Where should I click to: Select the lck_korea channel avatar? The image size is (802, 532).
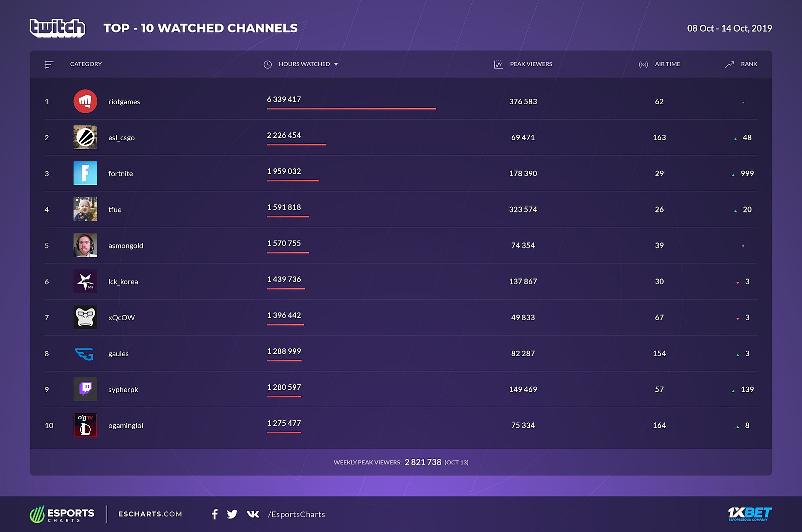pos(85,282)
